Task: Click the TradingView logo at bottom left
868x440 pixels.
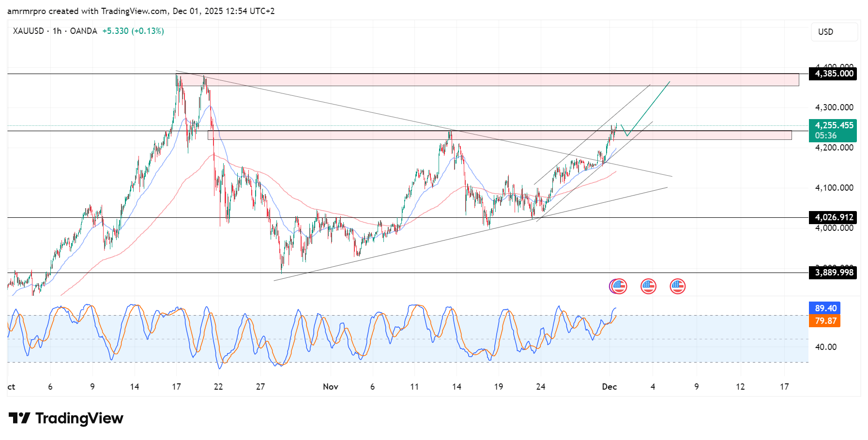Action: (x=66, y=418)
